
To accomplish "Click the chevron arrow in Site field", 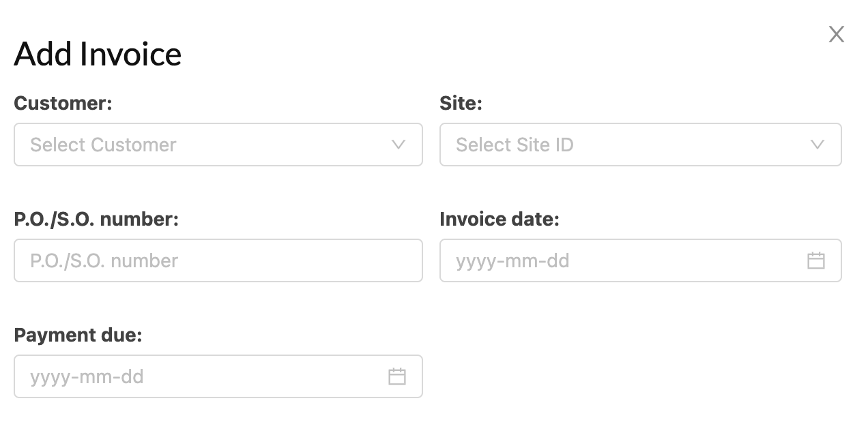I will (817, 145).
